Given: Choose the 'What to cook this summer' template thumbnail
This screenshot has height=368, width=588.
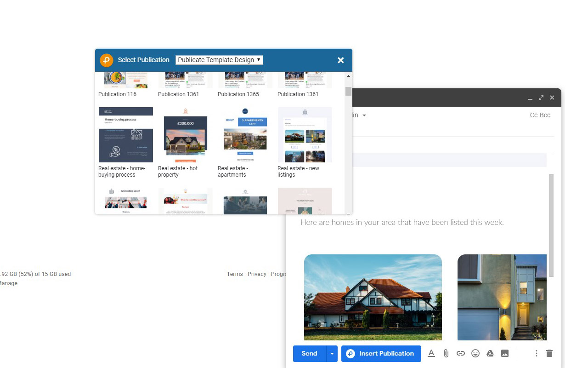Looking at the screenshot, I should pyautogui.click(x=186, y=201).
